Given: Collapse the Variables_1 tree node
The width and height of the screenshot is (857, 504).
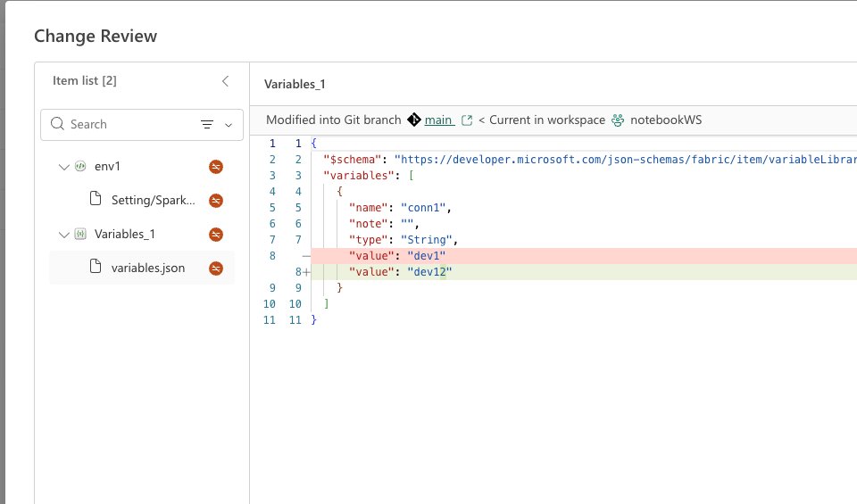Looking at the screenshot, I should click(x=64, y=235).
